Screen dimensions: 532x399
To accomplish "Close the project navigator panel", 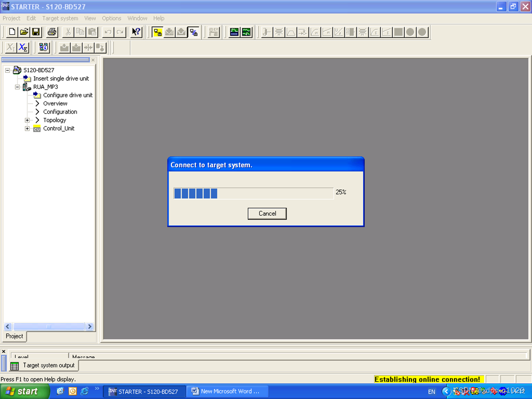I will pyautogui.click(x=93, y=60).
